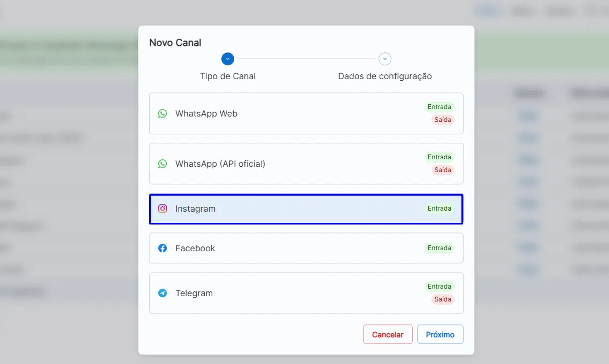Click the WhatsApp (API oficial) icon
Screen dimensions: 609x364
[163, 164]
